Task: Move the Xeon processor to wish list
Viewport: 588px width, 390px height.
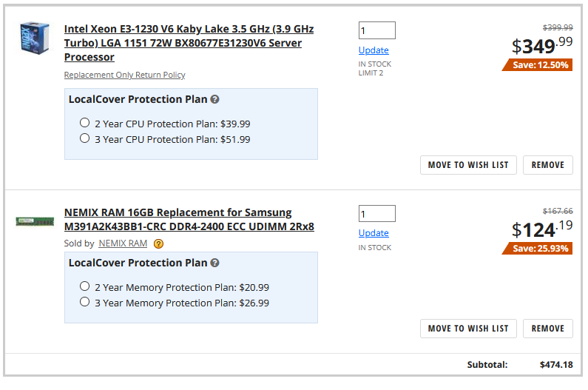Action: tap(468, 165)
